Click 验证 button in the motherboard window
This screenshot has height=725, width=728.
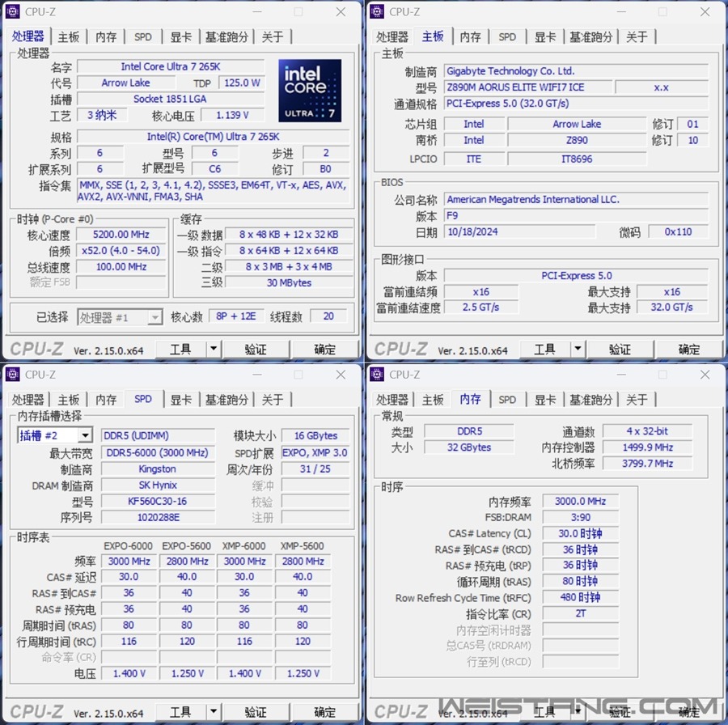620,349
